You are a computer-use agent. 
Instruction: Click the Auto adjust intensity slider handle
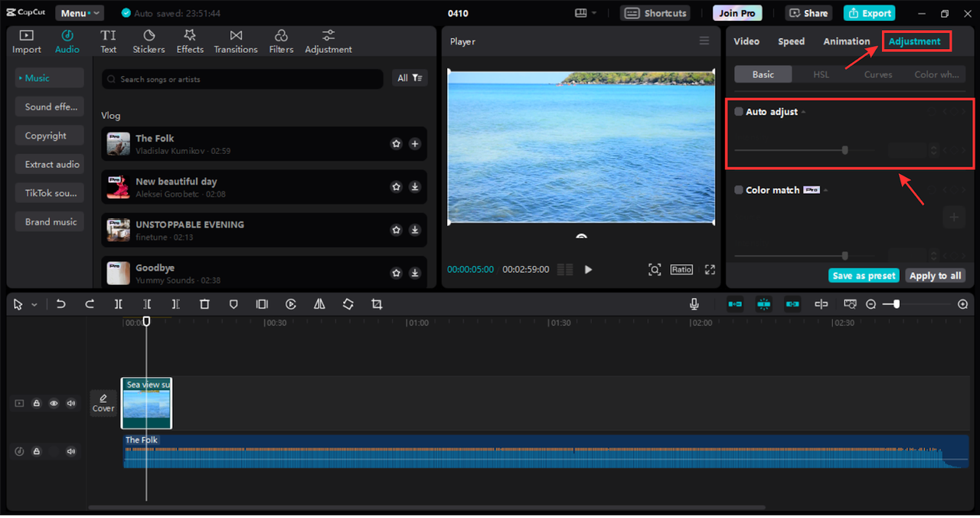(845, 150)
